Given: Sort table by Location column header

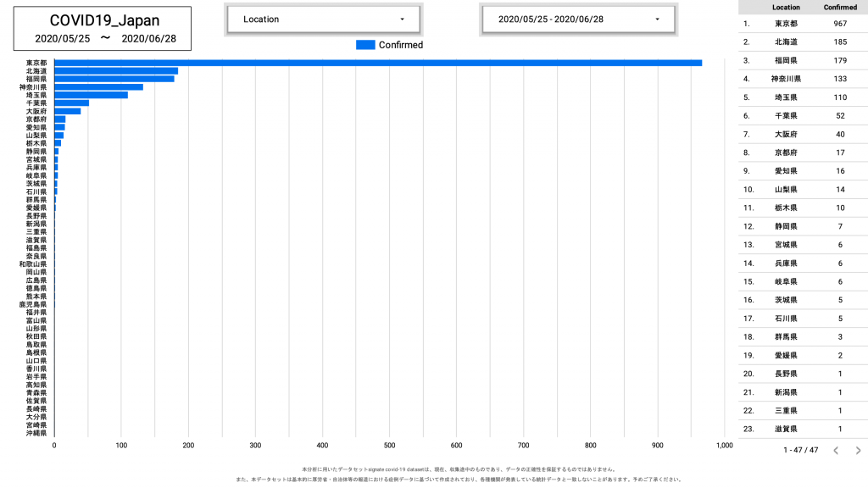Looking at the screenshot, I should point(786,7).
